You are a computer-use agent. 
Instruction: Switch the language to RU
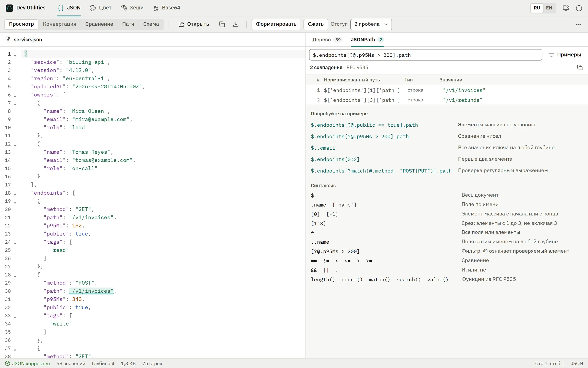(x=537, y=8)
